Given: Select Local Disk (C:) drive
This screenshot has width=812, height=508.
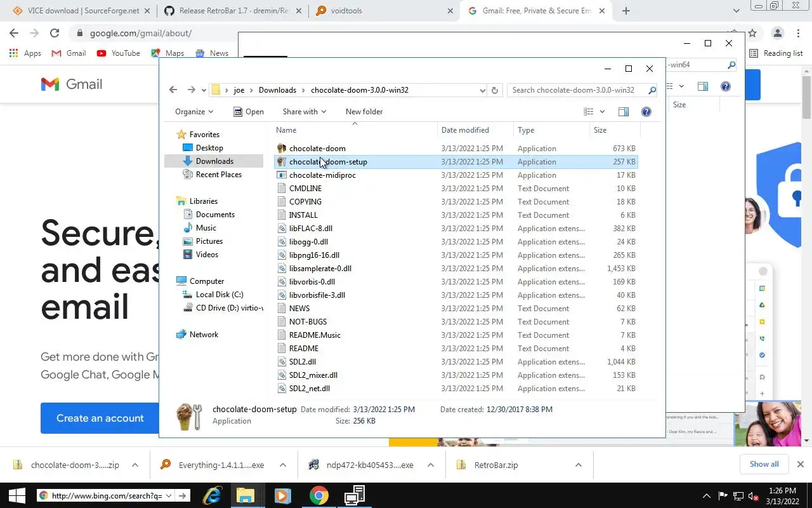Looking at the screenshot, I should [219, 294].
